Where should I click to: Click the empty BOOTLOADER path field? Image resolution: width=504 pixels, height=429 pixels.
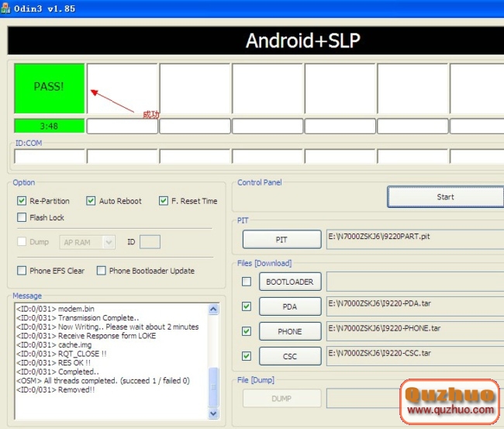pyautogui.click(x=416, y=282)
